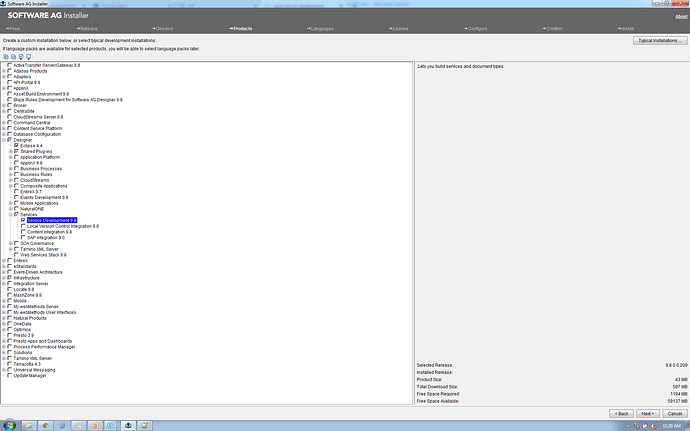690x431 pixels.
Task: Click the Typical Installations button
Action: click(x=660, y=41)
